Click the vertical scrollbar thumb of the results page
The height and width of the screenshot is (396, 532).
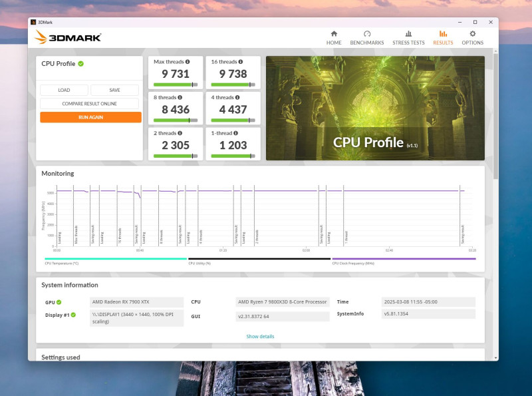pos(495,115)
